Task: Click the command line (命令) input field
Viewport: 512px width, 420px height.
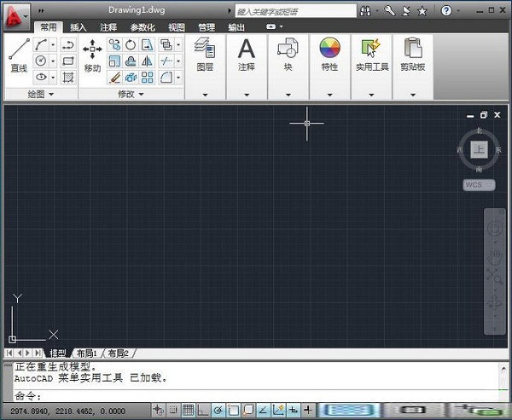Action: [256, 395]
